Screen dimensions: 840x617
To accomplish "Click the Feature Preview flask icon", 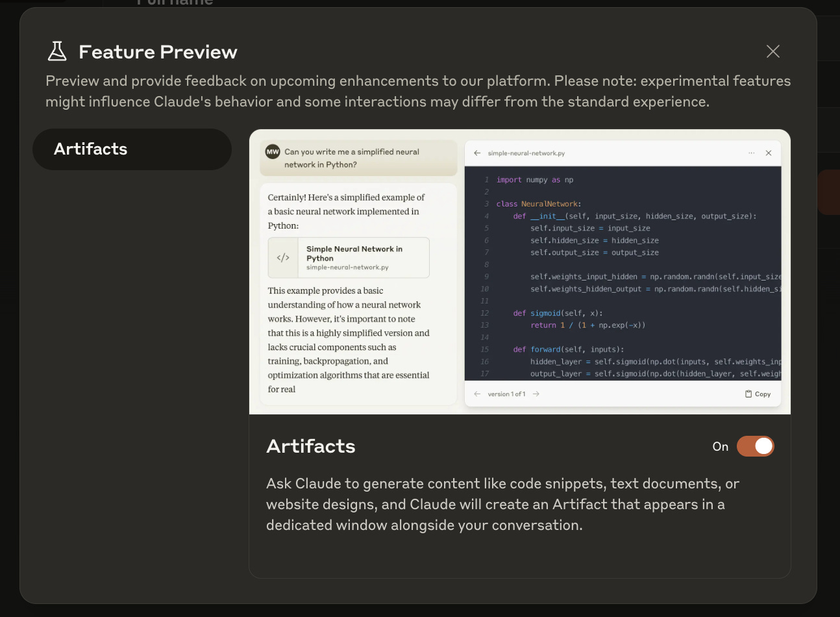I will point(57,51).
